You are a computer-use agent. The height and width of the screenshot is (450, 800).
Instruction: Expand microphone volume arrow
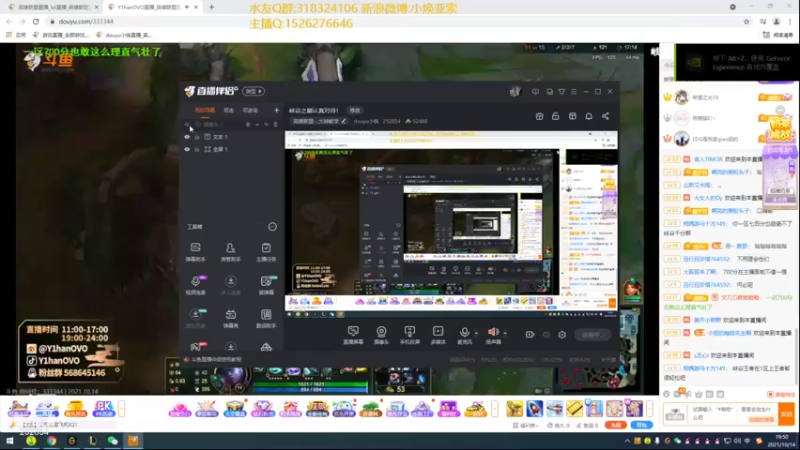click(x=477, y=333)
